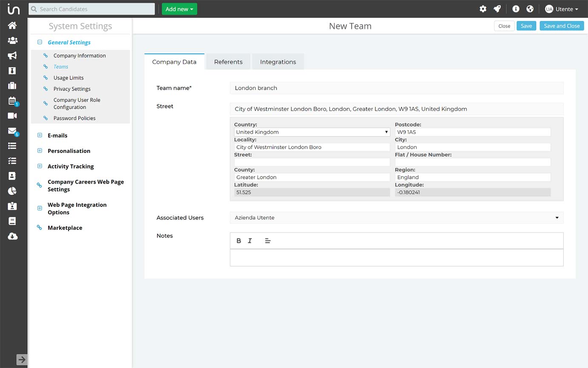This screenshot has height=368, width=588.
Task: Open the Add new button menu
Action: pos(179,9)
